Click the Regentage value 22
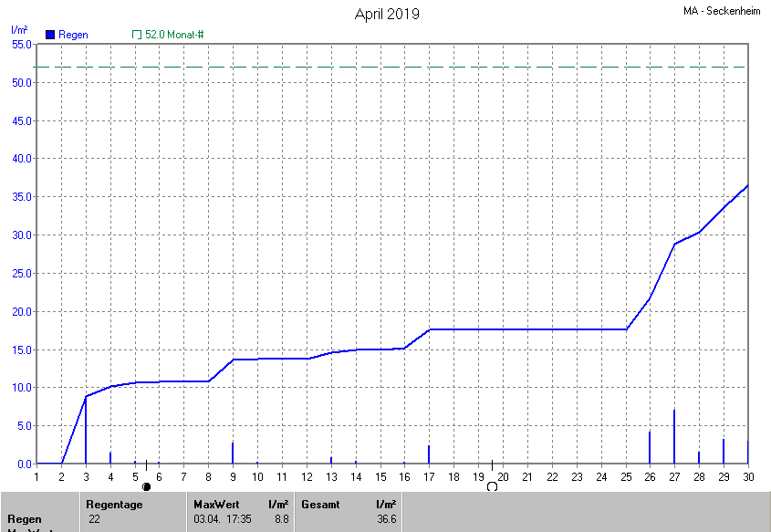Viewport: 771px width, 532px height. [95, 519]
